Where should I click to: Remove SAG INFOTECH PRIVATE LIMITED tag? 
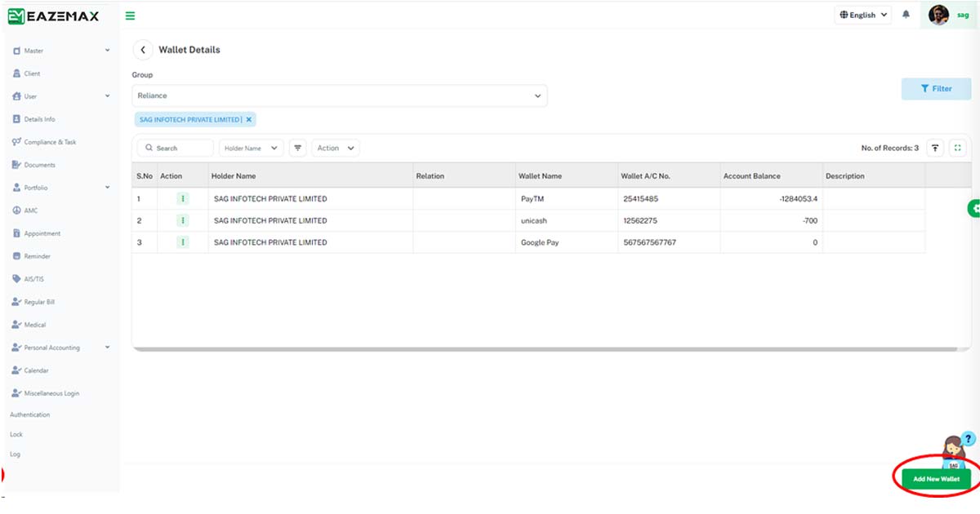[x=249, y=119]
